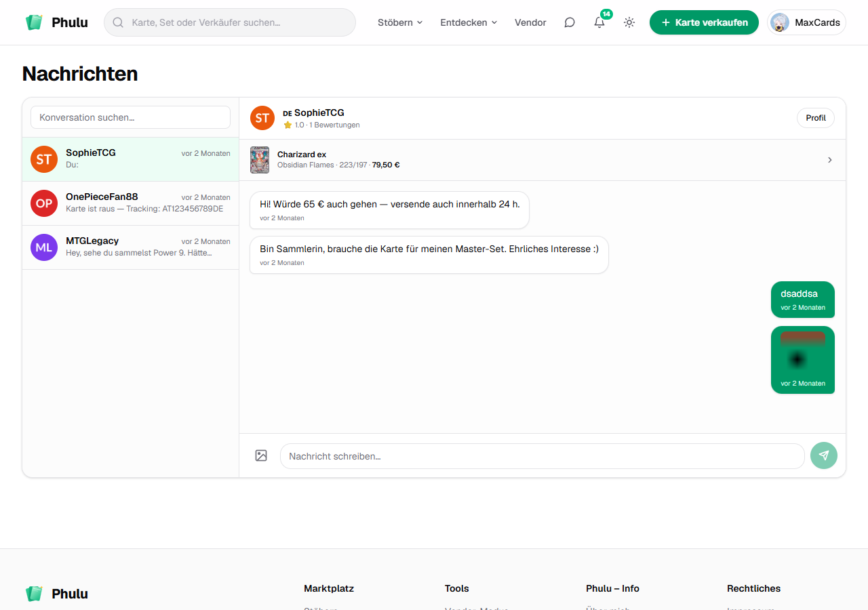Click the 'dsaddsa' sent message
868x610 pixels.
803,300
